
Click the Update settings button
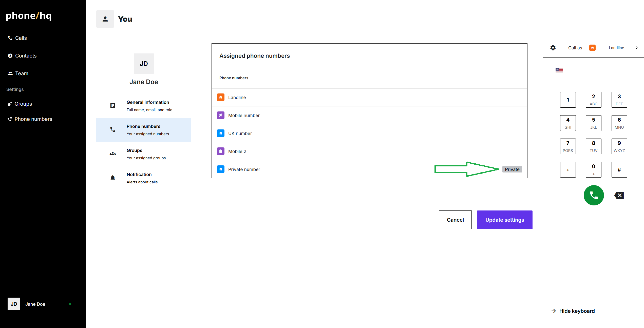coord(504,220)
